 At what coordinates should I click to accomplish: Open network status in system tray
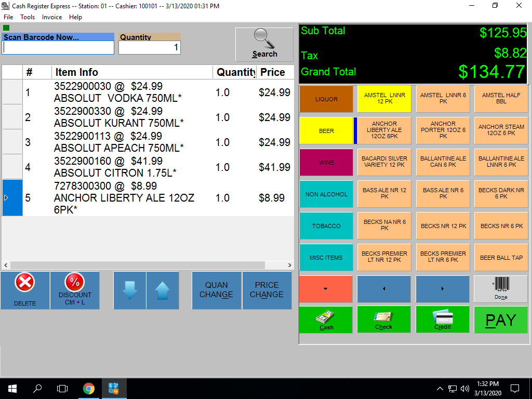click(453, 389)
